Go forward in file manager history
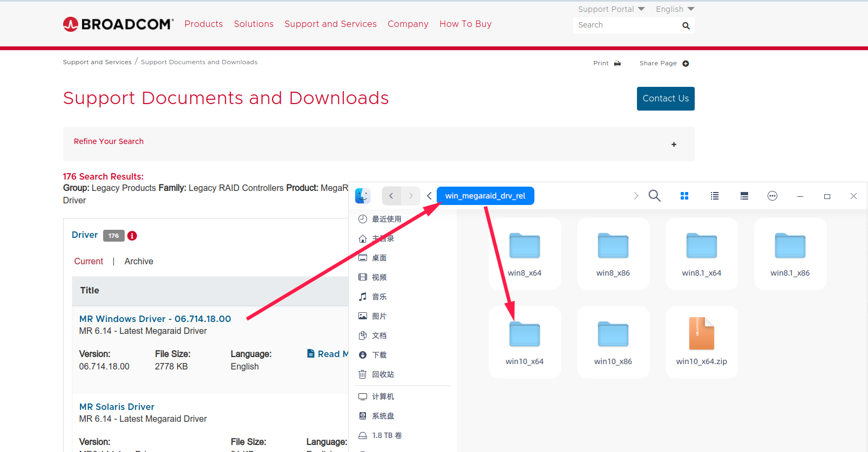 pyautogui.click(x=411, y=196)
